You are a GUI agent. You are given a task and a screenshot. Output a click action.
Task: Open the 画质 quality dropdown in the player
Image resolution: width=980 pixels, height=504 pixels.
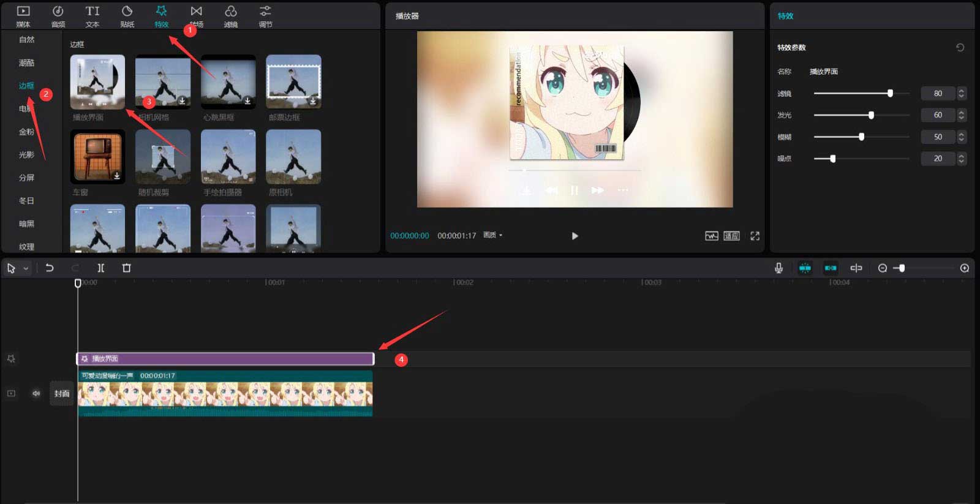493,235
